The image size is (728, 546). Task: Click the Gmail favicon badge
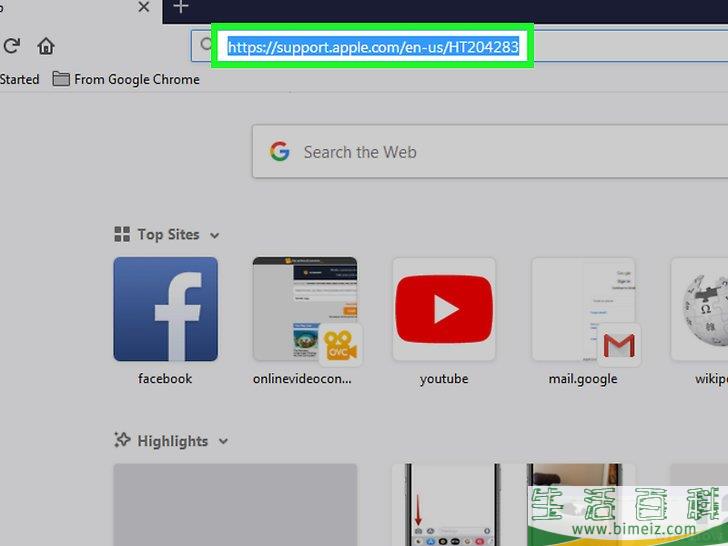(619, 345)
